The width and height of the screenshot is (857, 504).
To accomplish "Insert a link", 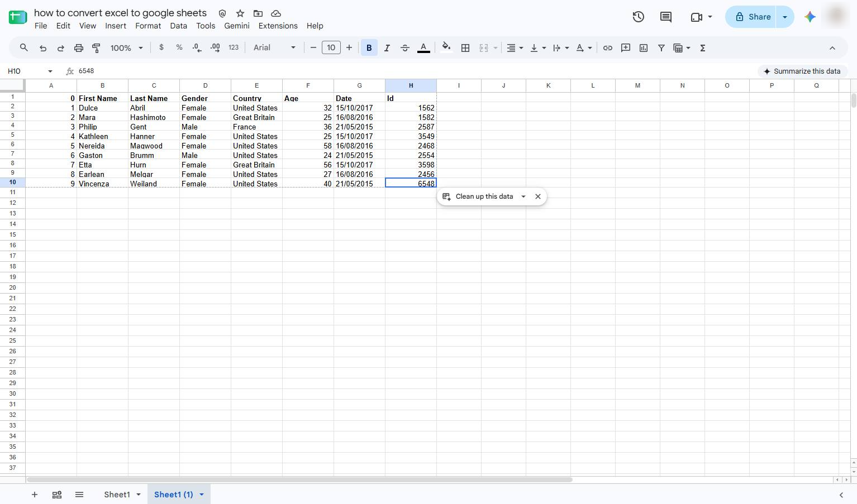I will pyautogui.click(x=608, y=48).
